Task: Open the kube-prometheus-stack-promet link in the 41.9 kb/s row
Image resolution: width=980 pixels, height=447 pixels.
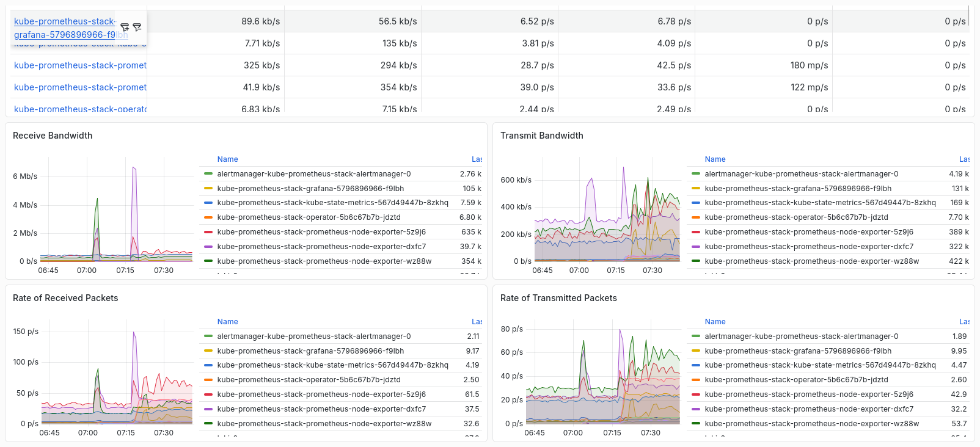Action: [x=80, y=87]
